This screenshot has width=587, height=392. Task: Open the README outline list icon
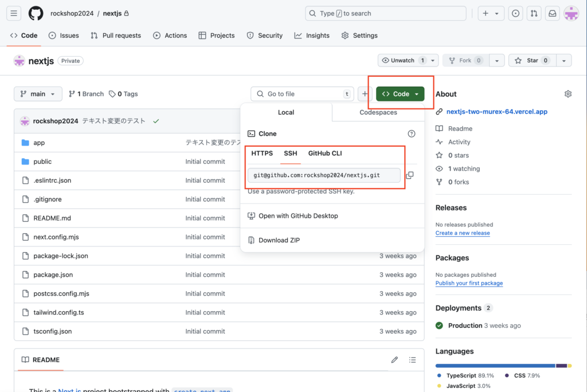point(412,360)
